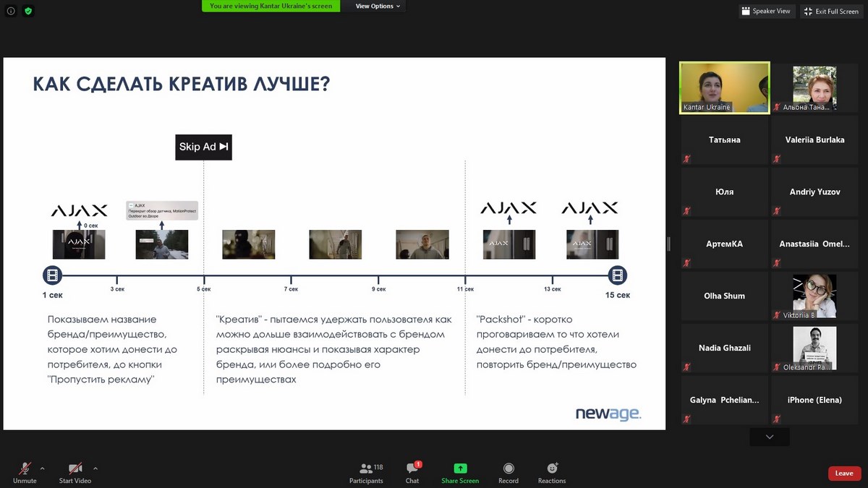Viewport: 868px width, 488px height.
Task: Click the film reel icon at 1 сек
Action: pyautogui.click(x=52, y=275)
